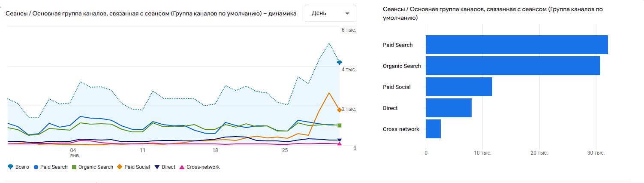Select the Organic Search bar
The height and width of the screenshot is (183, 644).
(512, 66)
